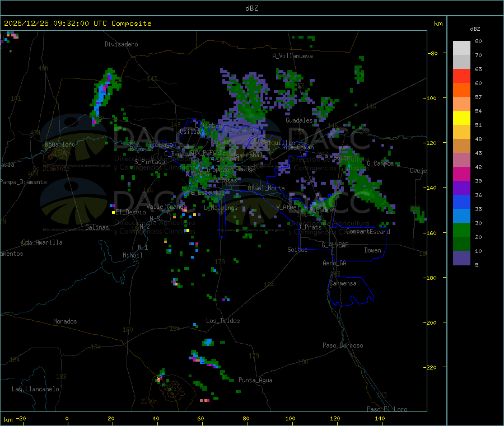The height and width of the screenshot is (426, 504).
Task: Click the '-220' value on the vertical axis
Action: (430, 367)
